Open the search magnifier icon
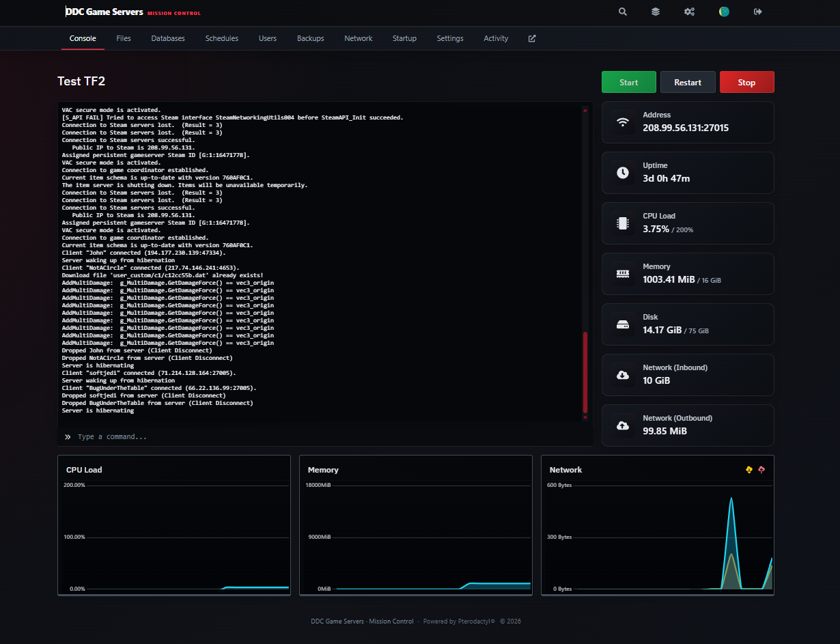This screenshot has width=840, height=644. click(623, 12)
